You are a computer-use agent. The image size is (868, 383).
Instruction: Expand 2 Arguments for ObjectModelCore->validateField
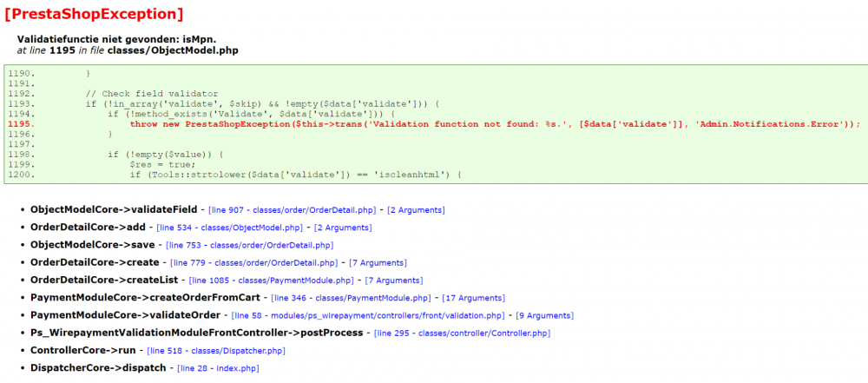(416, 211)
